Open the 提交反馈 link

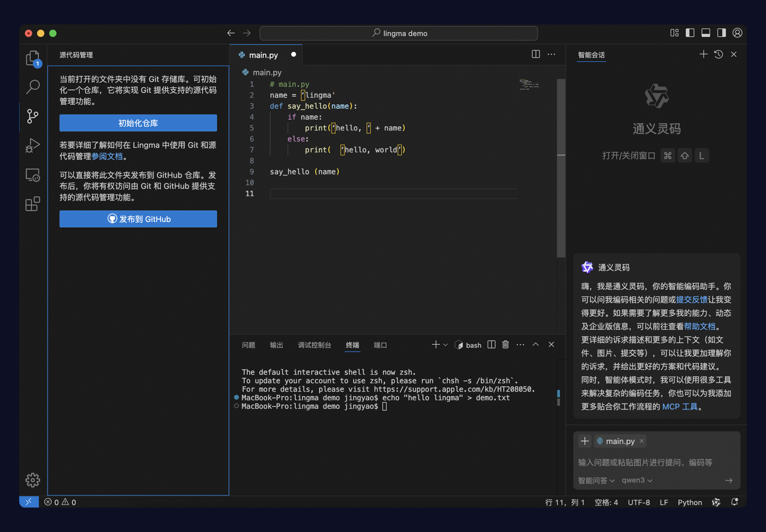(x=692, y=300)
